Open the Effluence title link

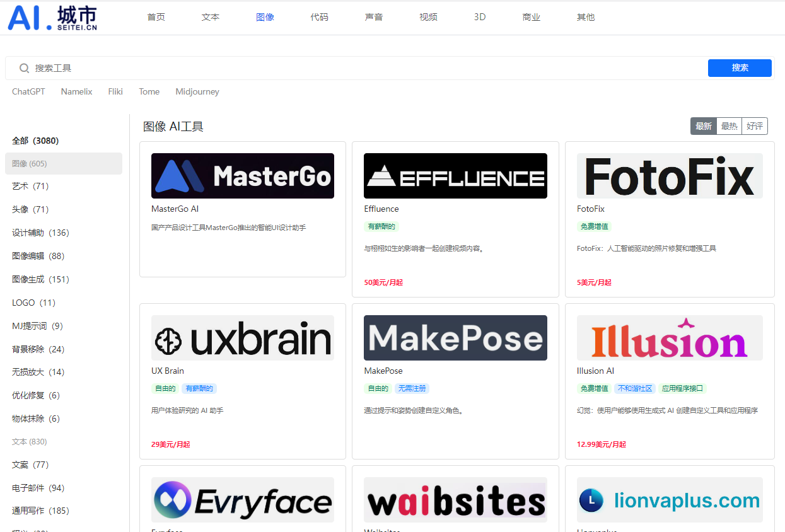pos(381,209)
